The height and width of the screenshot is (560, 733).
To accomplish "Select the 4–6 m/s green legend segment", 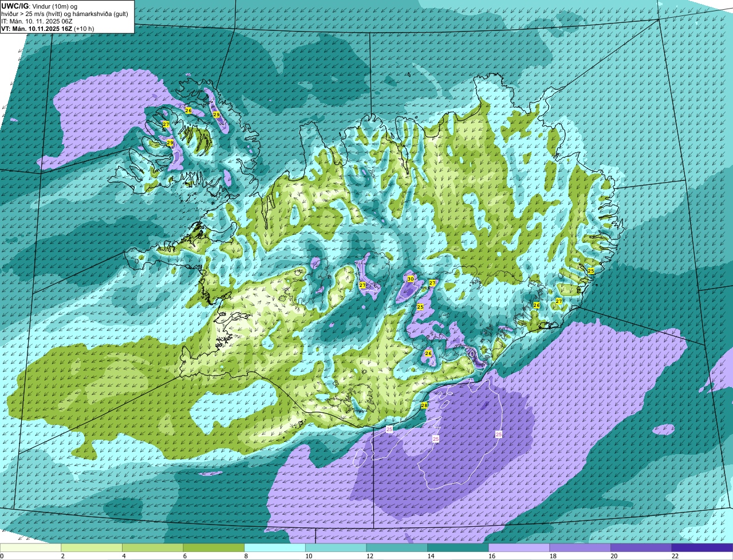I will click(x=153, y=547).
